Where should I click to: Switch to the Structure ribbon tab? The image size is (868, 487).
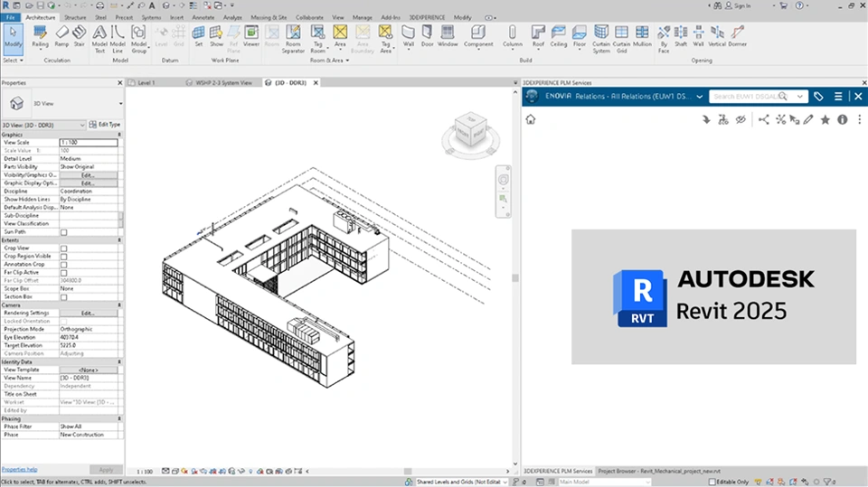pos(75,18)
